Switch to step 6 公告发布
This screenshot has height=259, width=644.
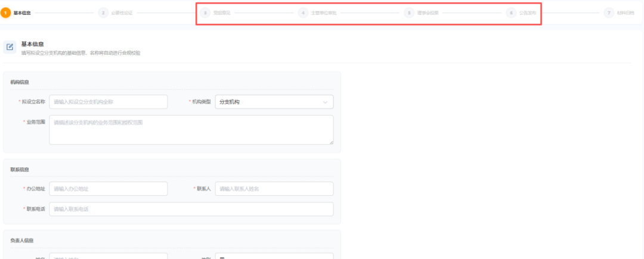521,13
